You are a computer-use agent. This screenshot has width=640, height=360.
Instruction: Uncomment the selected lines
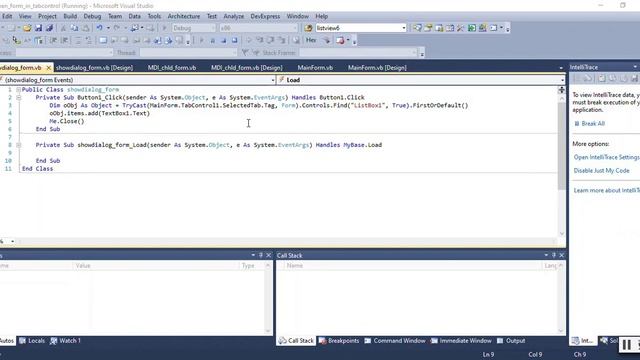click(x=88, y=40)
